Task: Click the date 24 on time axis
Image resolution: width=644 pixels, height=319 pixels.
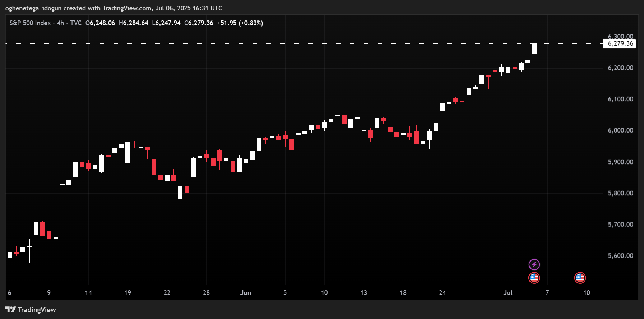Action: [x=443, y=293]
